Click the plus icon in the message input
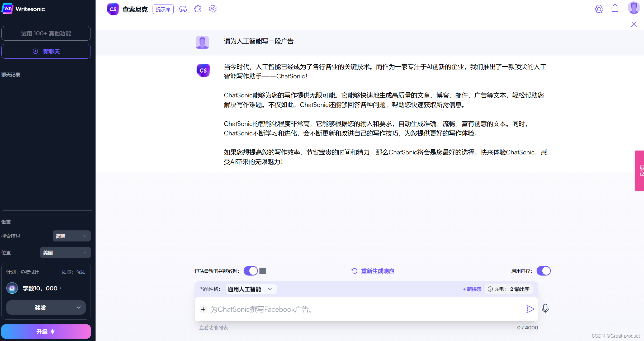Viewport: 644px width, 341px height. pyautogui.click(x=203, y=309)
